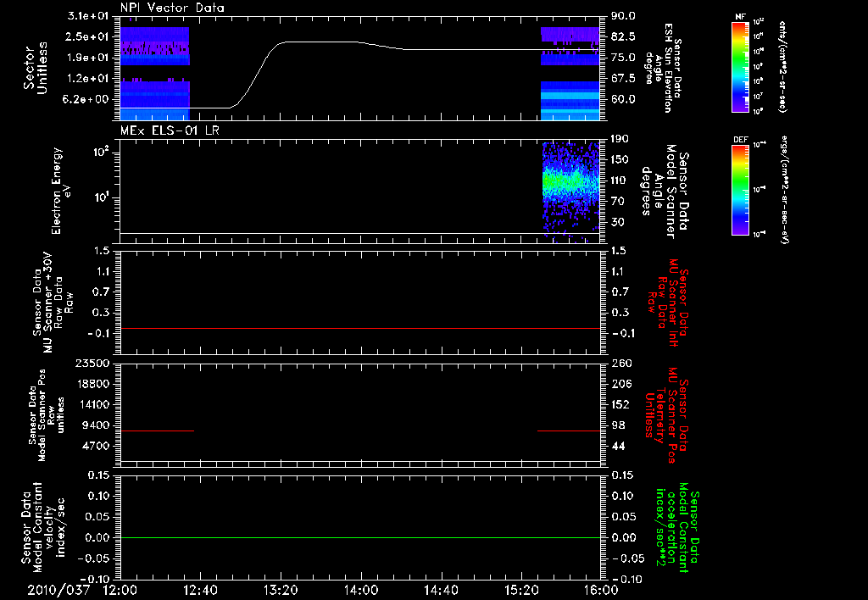Click the 9400 scanner position tick label
The image size is (868, 600).
pos(97,425)
